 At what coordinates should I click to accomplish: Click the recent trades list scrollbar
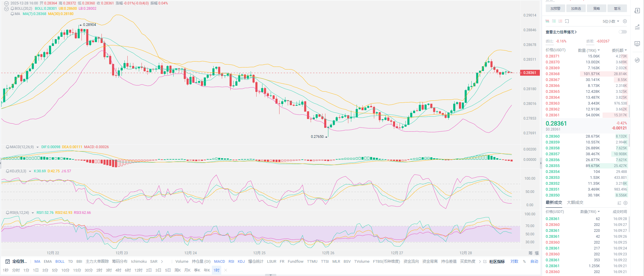pyautogui.click(x=629, y=224)
